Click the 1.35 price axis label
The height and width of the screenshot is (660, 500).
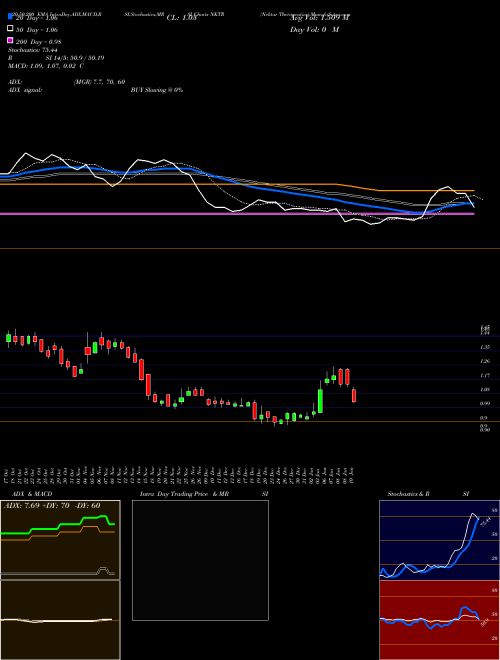coord(485,347)
